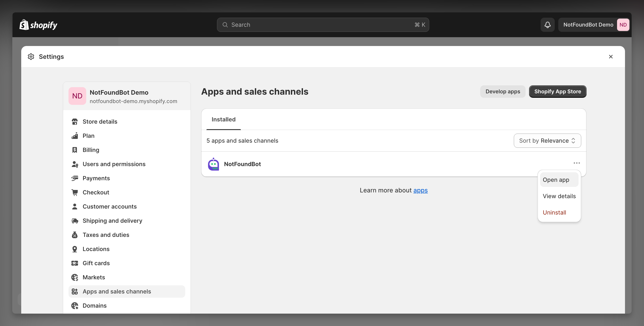This screenshot has width=644, height=326.
Task: Click the store ND avatar in sidebar
Action: 77,96
